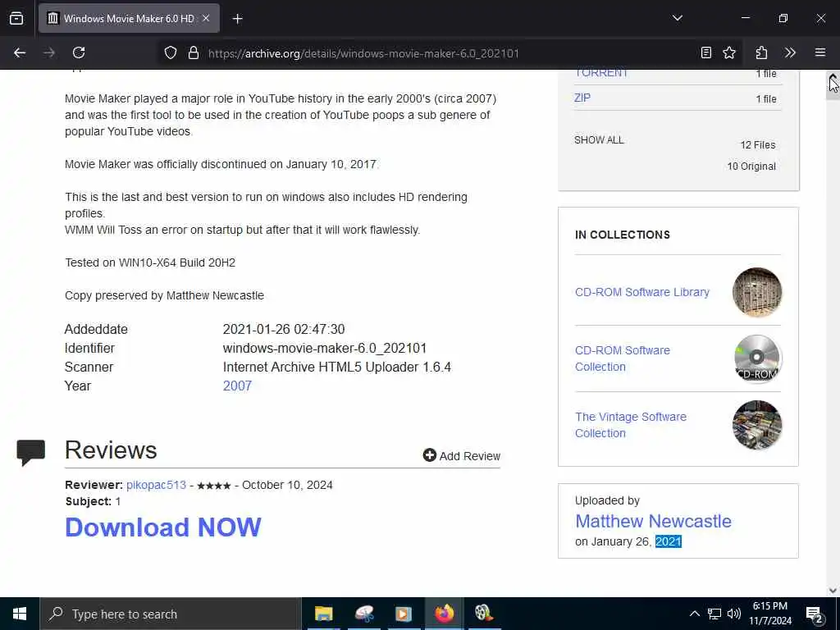
Task: Open ZIP download option
Action: coord(582,98)
